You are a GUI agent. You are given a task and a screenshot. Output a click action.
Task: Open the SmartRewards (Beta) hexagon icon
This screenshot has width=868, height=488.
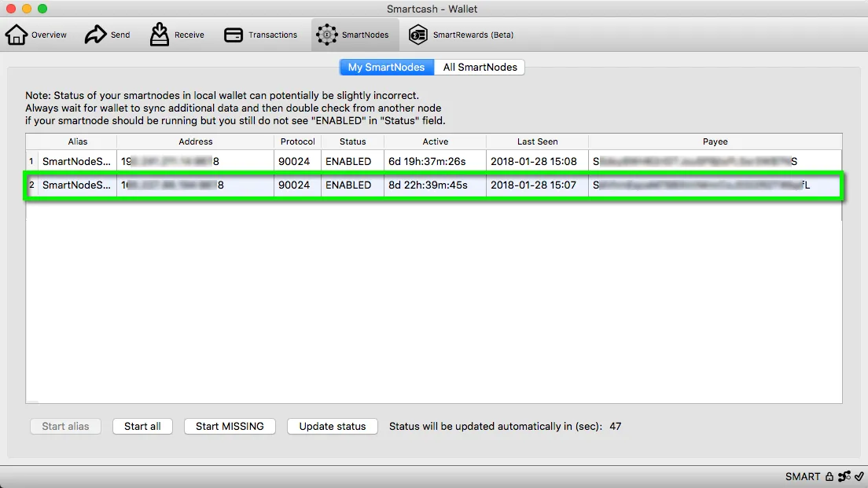(x=418, y=35)
